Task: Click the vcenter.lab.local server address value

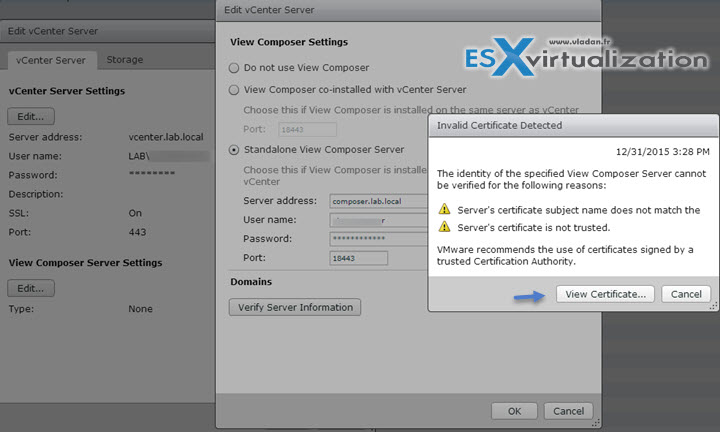Action: 166,137
